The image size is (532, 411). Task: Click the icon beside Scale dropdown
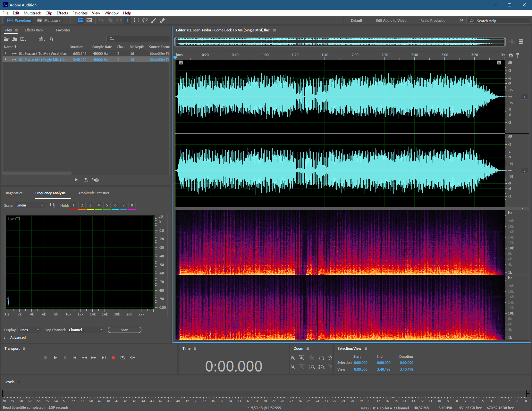pos(53,205)
